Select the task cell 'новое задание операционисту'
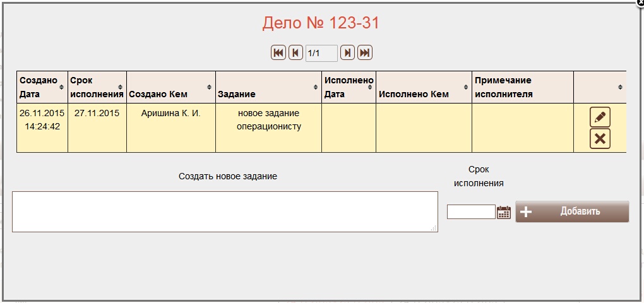This screenshot has width=644, height=303. [x=268, y=120]
